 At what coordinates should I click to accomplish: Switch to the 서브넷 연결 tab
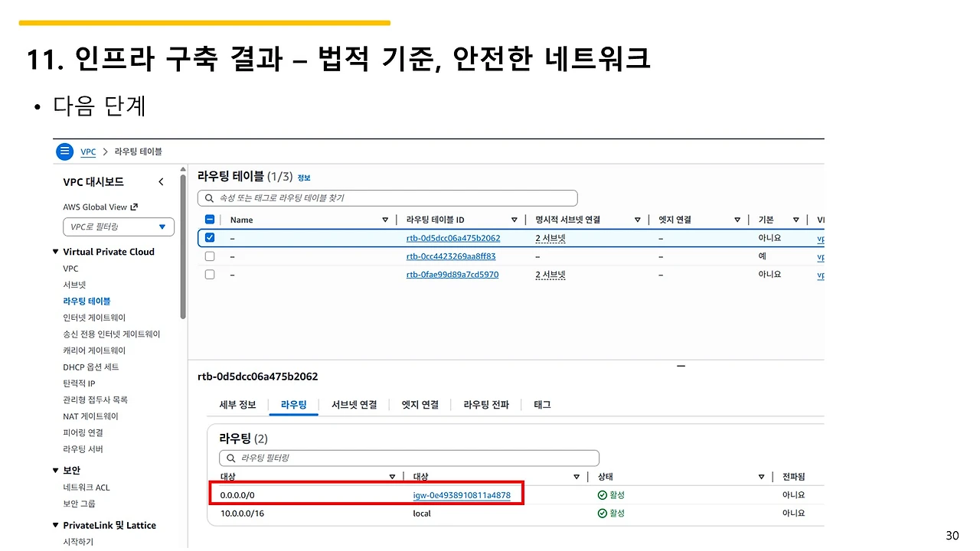coord(354,405)
